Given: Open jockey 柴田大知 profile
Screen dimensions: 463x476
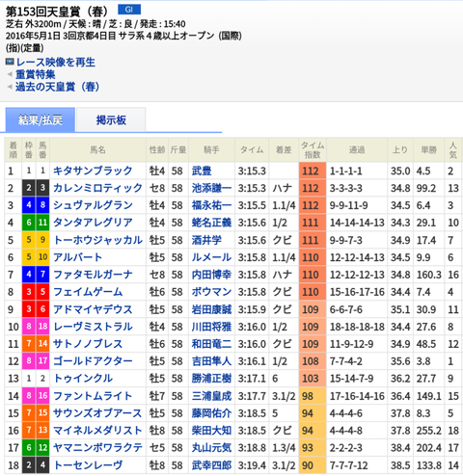Looking at the screenshot, I should coord(211,431).
